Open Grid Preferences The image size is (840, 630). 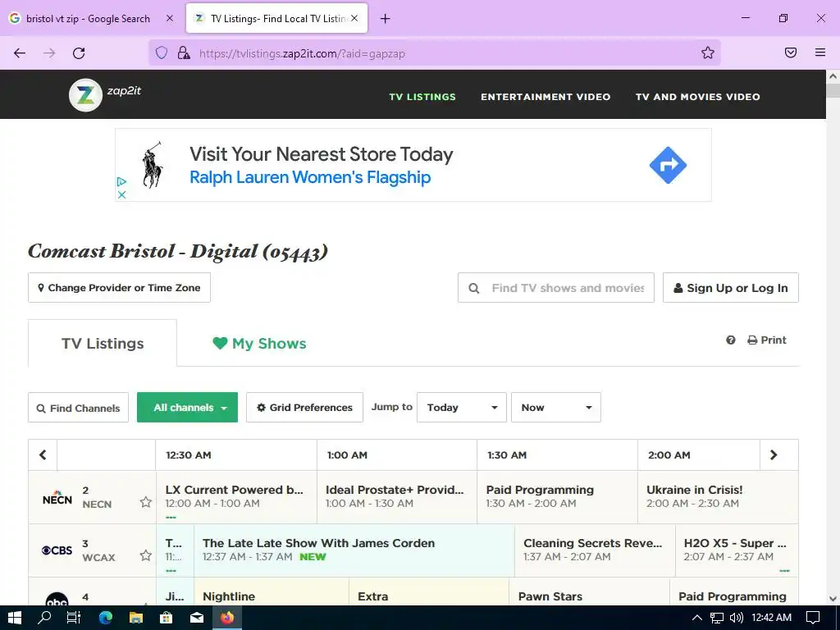(304, 408)
